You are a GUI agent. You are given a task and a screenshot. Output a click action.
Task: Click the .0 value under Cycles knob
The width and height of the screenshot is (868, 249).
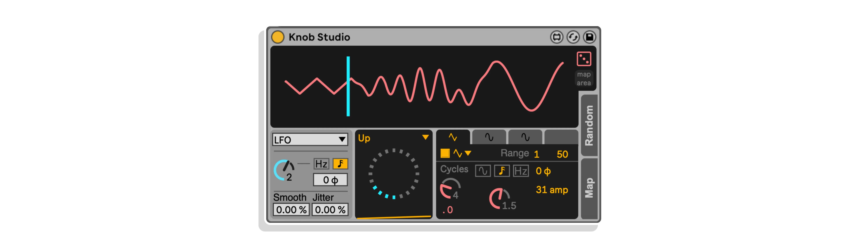[x=448, y=210]
